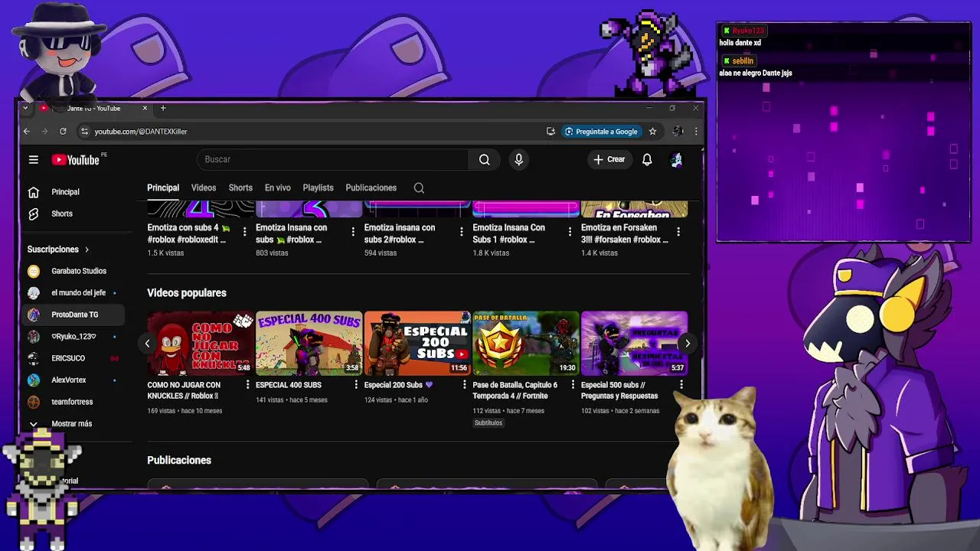
Task: Click Pregúntale a Google button
Action: (x=601, y=132)
